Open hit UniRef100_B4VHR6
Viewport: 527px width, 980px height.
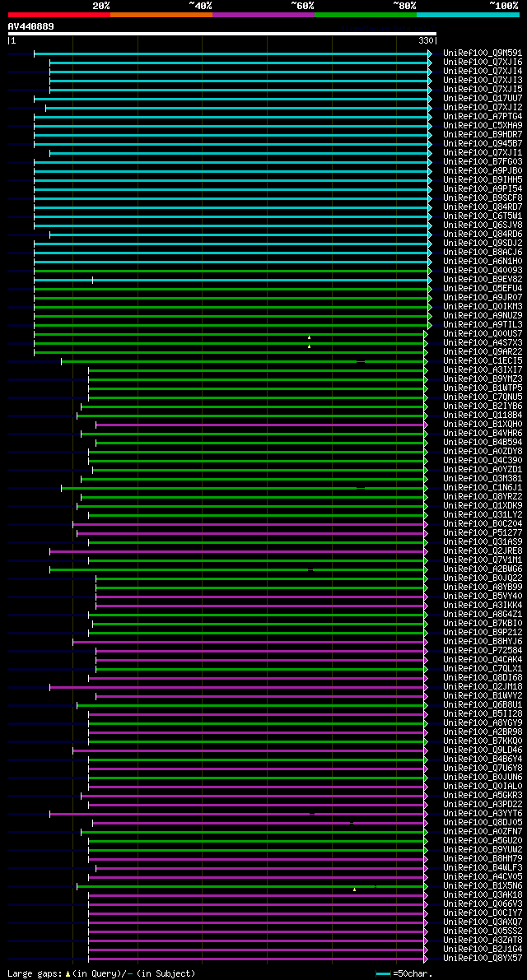(x=483, y=434)
